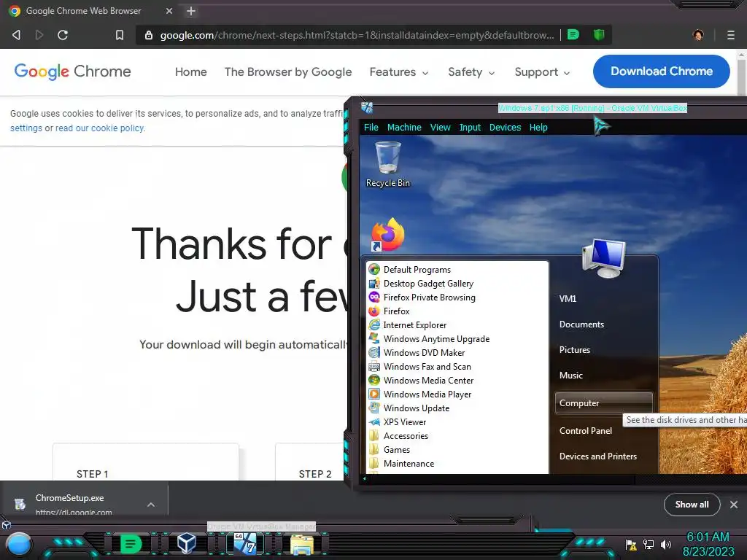Screen dimensions: 747x560
Task: Click the green shield icon in address bar
Action: click(x=599, y=34)
